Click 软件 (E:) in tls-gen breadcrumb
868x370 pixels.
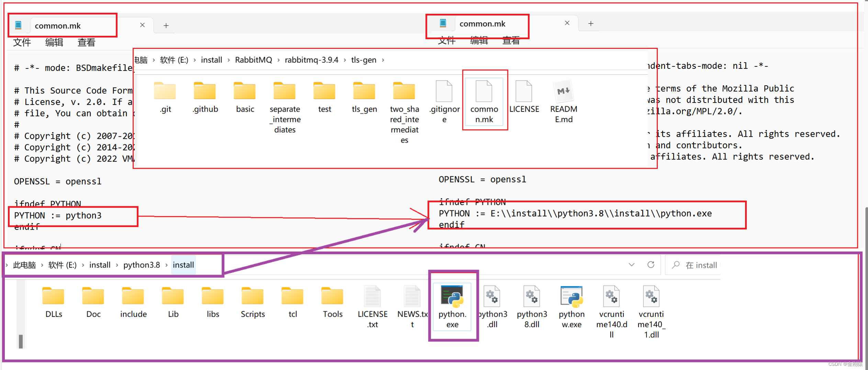(174, 60)
